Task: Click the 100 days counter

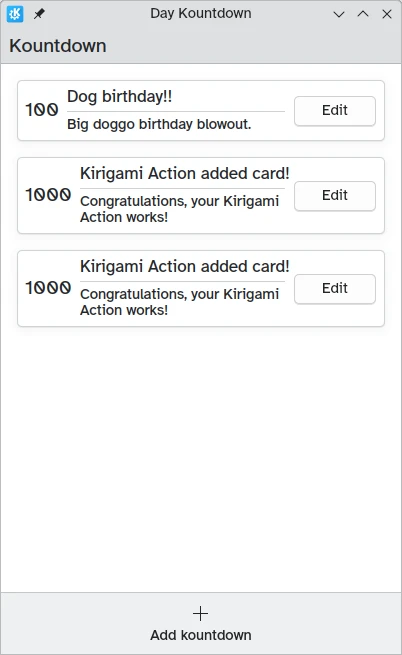Action: click(41, 110)
